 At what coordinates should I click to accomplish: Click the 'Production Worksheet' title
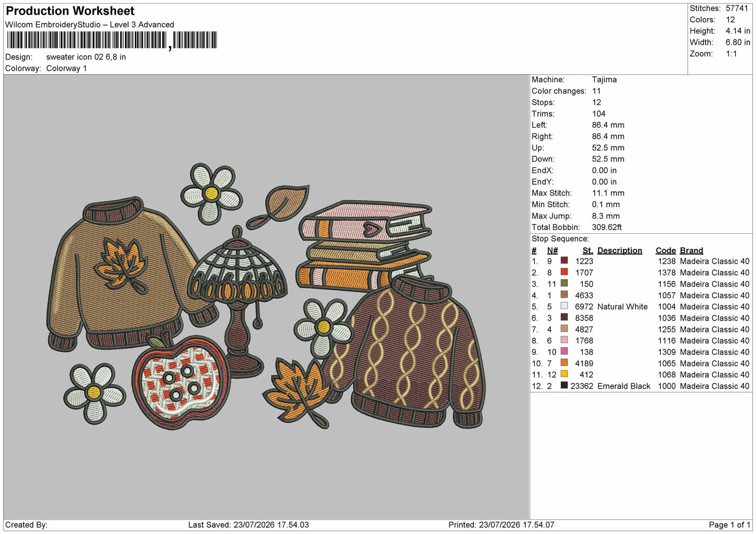click(70, 11)
